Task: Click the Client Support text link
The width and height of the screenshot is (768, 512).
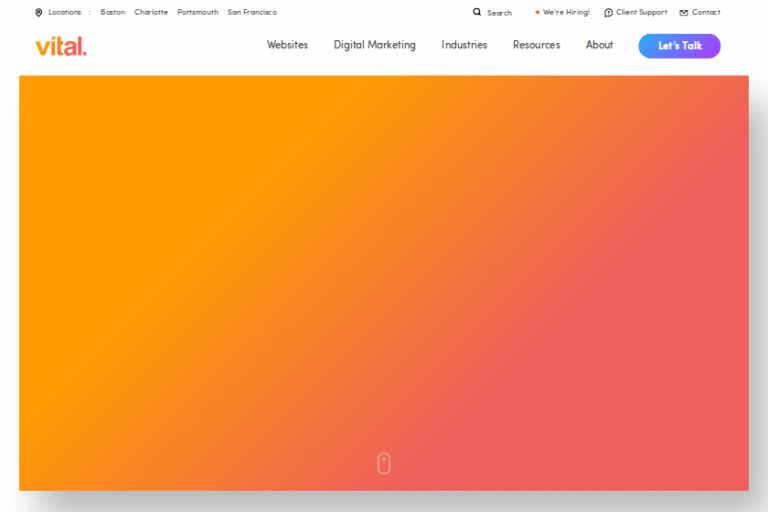Action: point(641,13)
